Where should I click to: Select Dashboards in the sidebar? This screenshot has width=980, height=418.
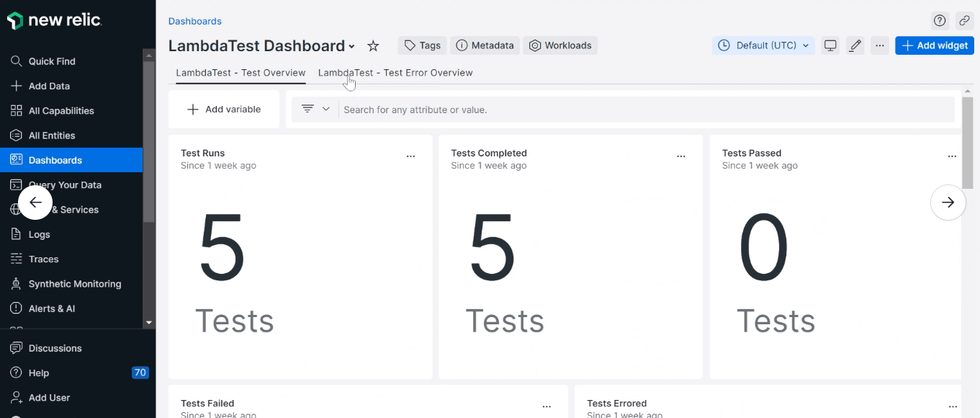click(71, 160)
